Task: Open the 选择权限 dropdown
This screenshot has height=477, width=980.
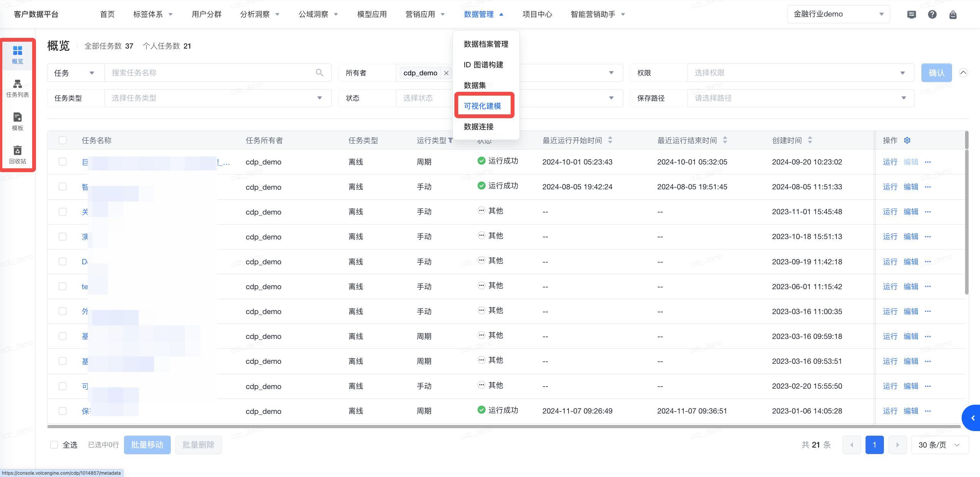Action: [800, 73]
